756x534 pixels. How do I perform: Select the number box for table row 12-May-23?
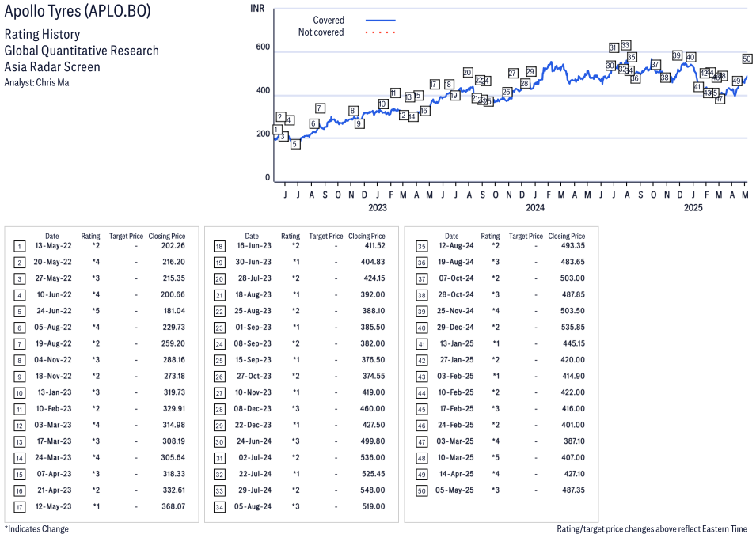coord(19,507)
